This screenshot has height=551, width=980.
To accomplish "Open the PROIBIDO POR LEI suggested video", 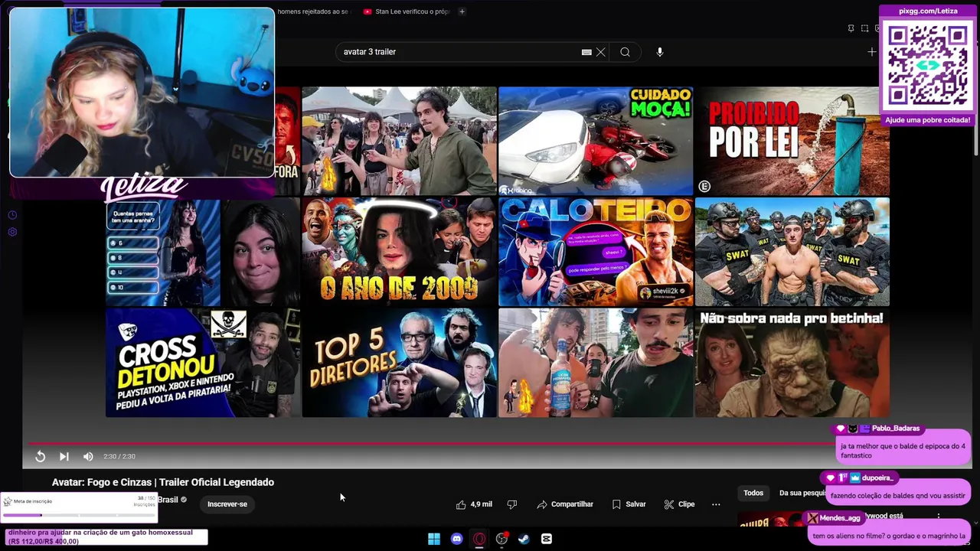I will click(792, 141).
